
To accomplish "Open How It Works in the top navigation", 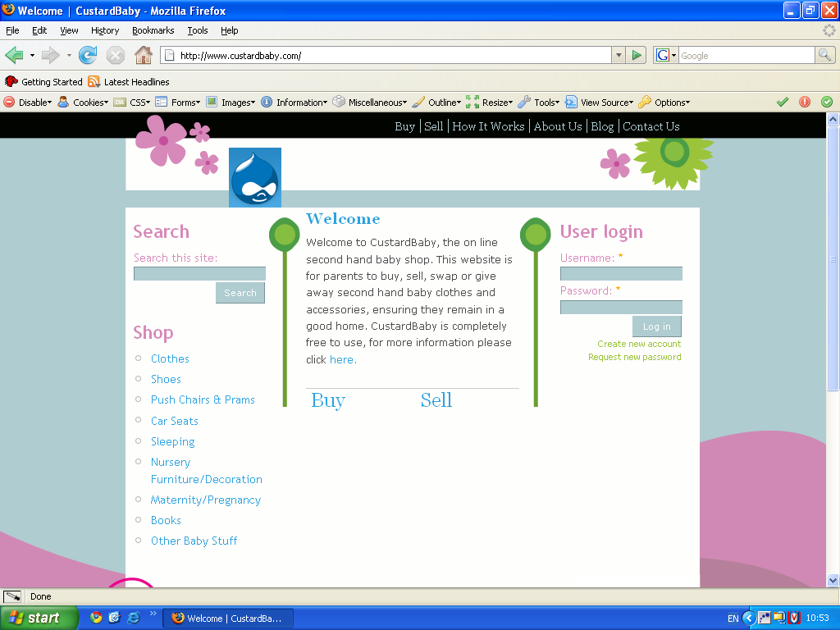I will pos(488,126).
